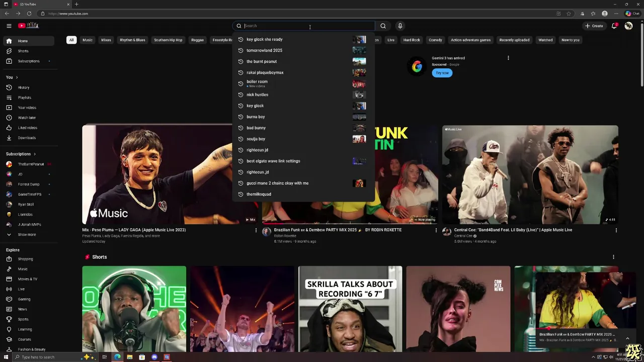Viewport: 644px width, 362px height.
Task: Expand Show more subscriptions
Action: click(x=29, y=234)
